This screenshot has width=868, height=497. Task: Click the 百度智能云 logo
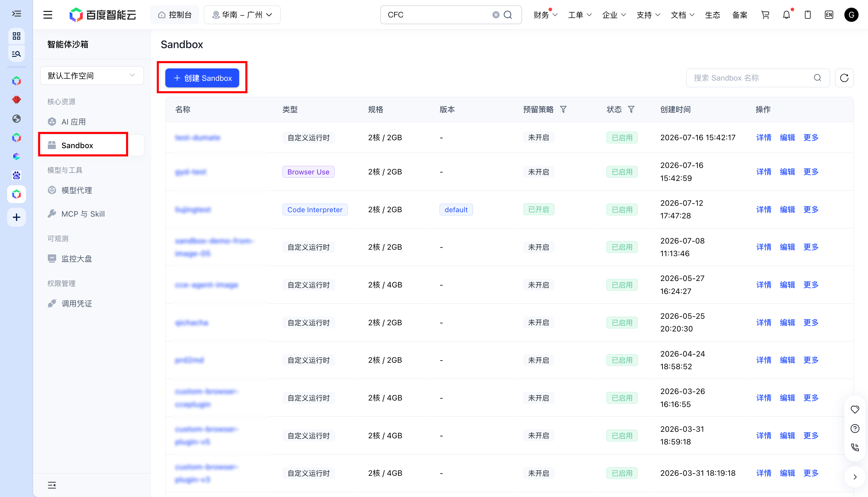[103, 15]
